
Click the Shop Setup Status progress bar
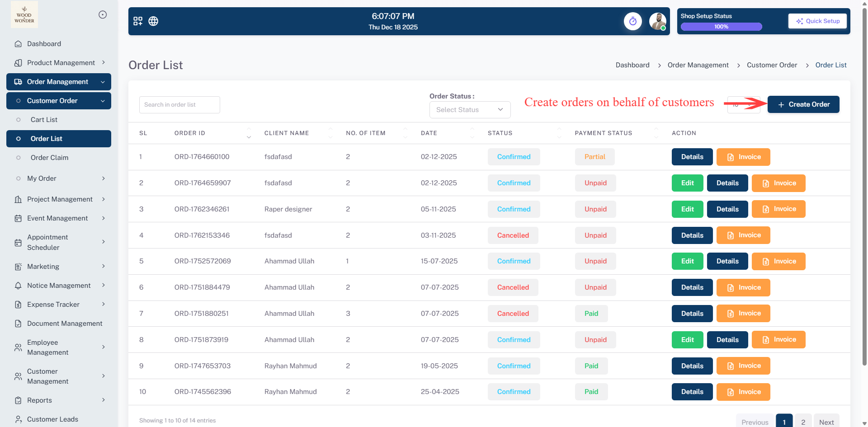click(721, 27)
